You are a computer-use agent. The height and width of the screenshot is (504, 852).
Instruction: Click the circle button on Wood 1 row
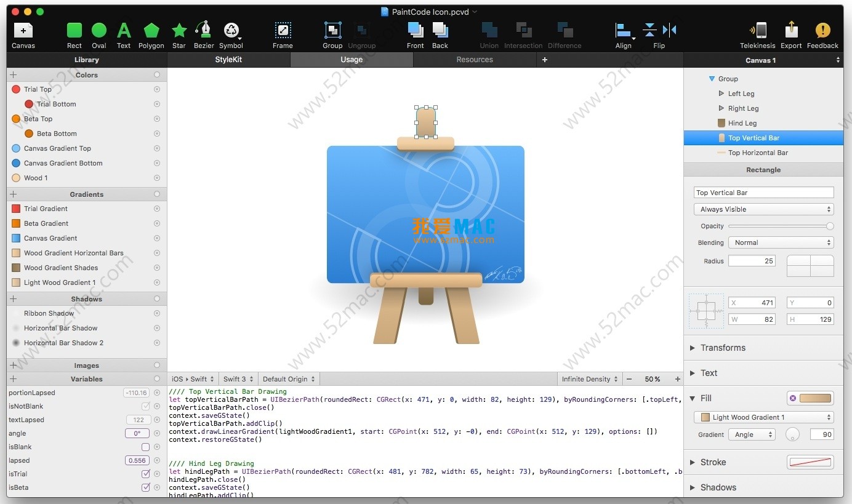[157, 178]
